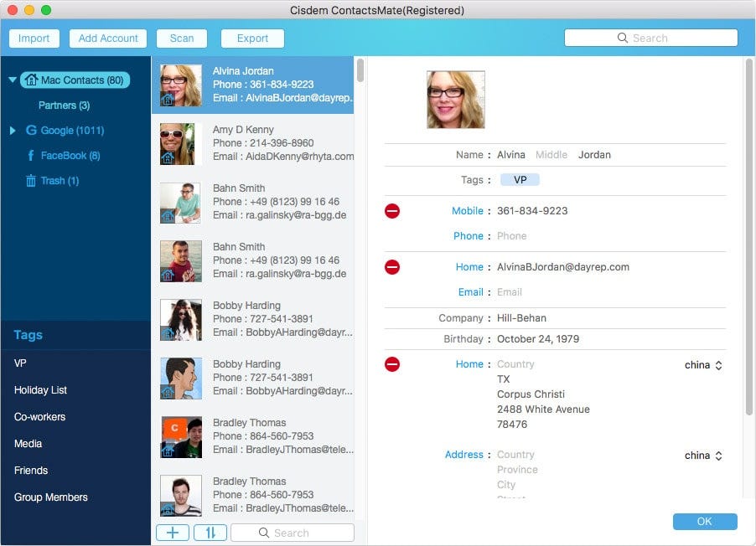
Task: Edit the mobile number 361-834-9223
Action: pyautogui.click(x=532, y=210)
